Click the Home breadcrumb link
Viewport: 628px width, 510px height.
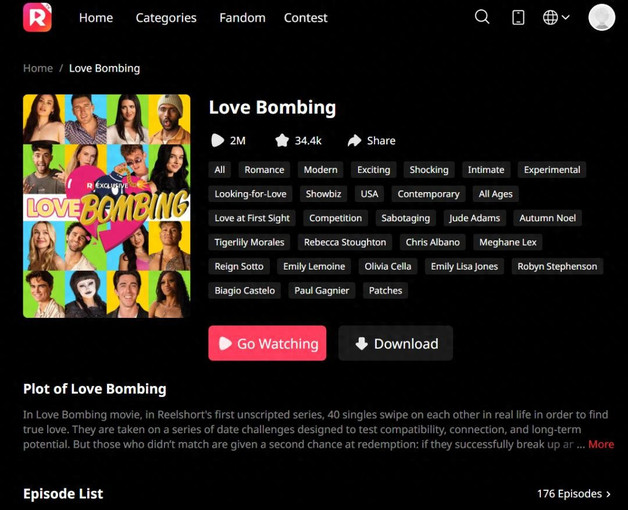tap(38, 68)
